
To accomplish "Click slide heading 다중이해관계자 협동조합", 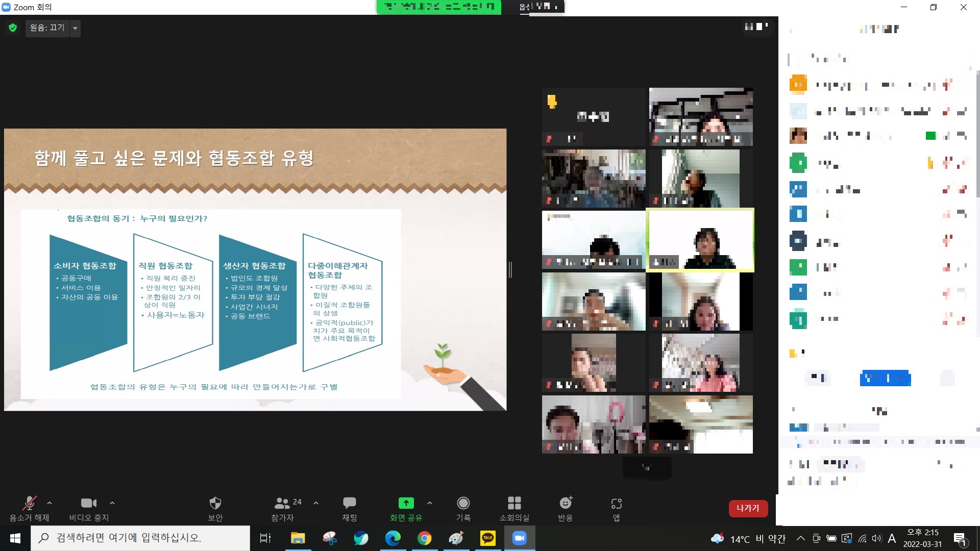I will coord(338,270).
